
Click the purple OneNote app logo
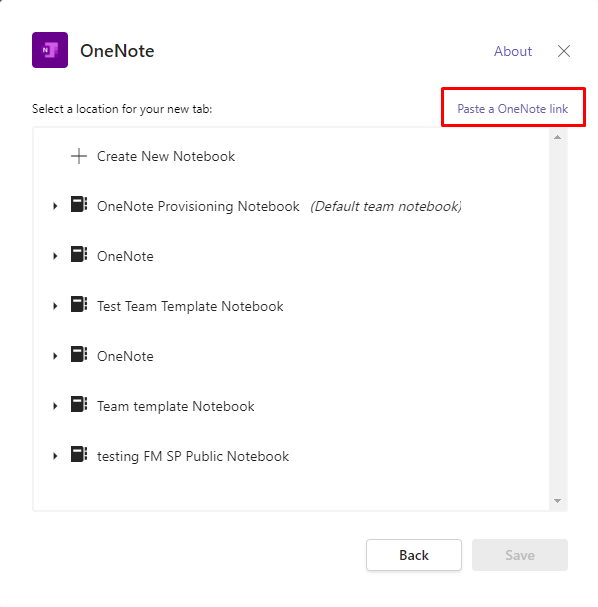tap(50, 50)
